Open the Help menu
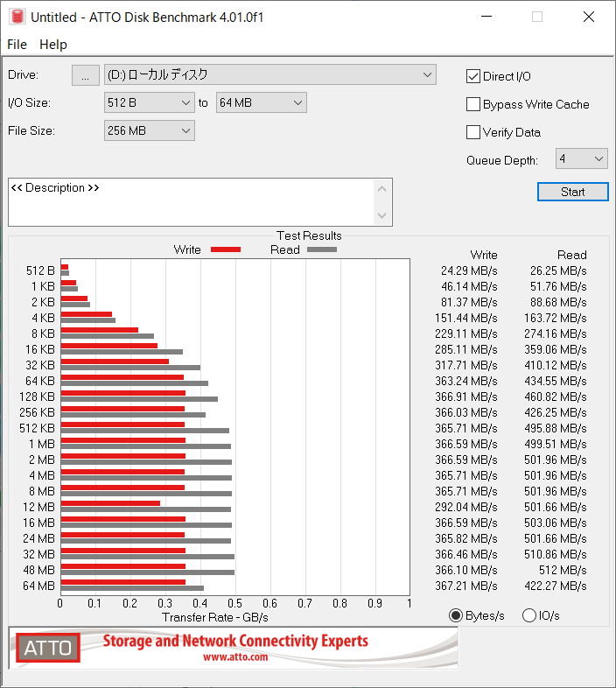This screenshot has width=616, height=688. click(53, 45)
